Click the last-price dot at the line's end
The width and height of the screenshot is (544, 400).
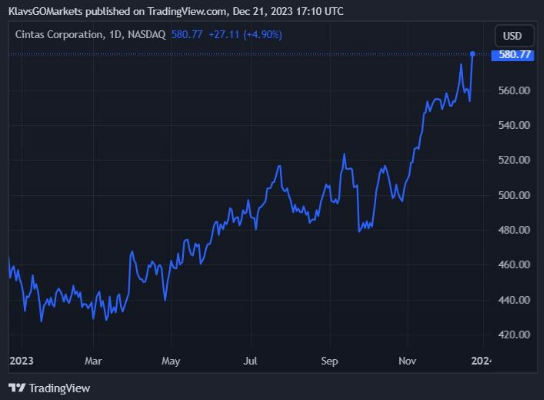(x=472, y=54)
